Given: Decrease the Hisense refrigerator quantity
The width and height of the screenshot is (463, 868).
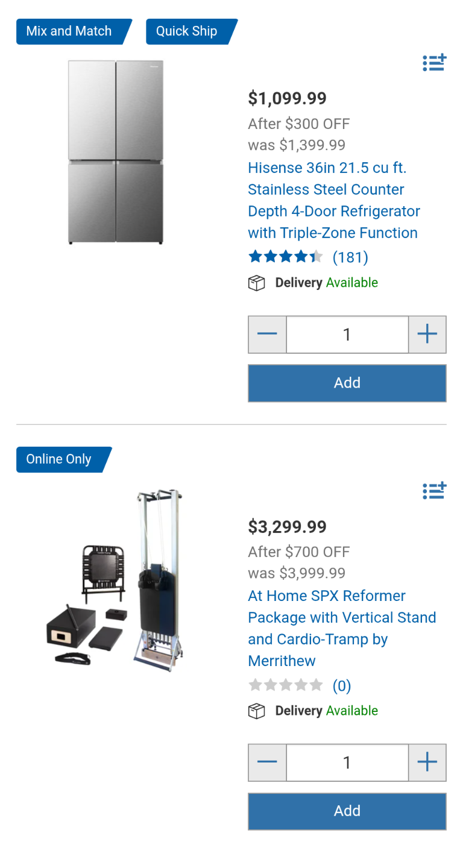Looking at the screenshot, I should 267,335.
